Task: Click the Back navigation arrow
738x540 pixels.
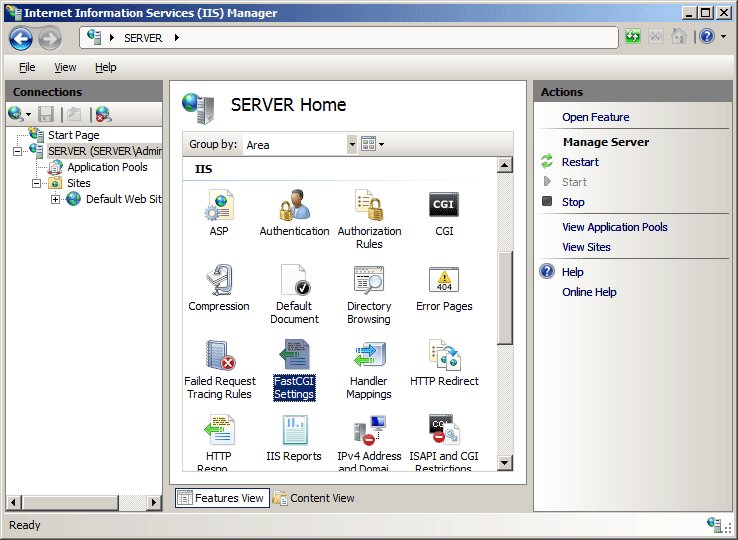Action: pyautogui.click(x=21, y=38)
